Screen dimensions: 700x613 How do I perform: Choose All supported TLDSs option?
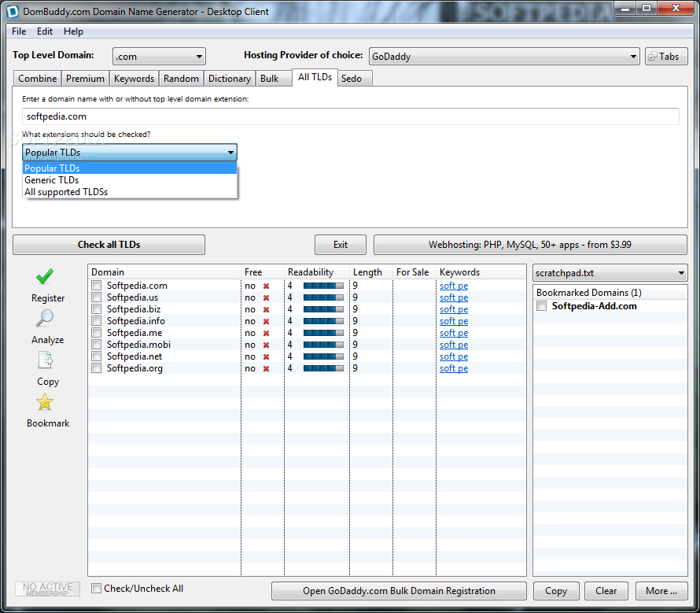[130, 192]
